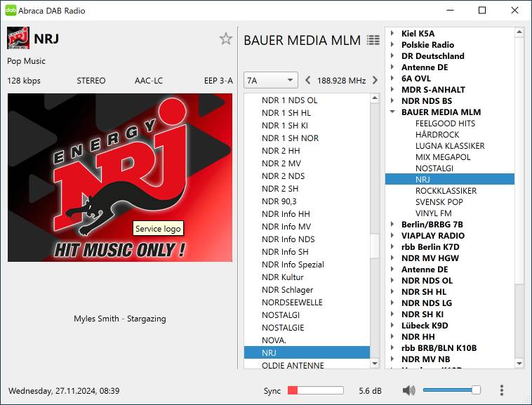This screenshot has height=405, width=532.
Task: Collapse the BAUER MEDIA MLM ensemble
Action: click(x=392, y=112)
